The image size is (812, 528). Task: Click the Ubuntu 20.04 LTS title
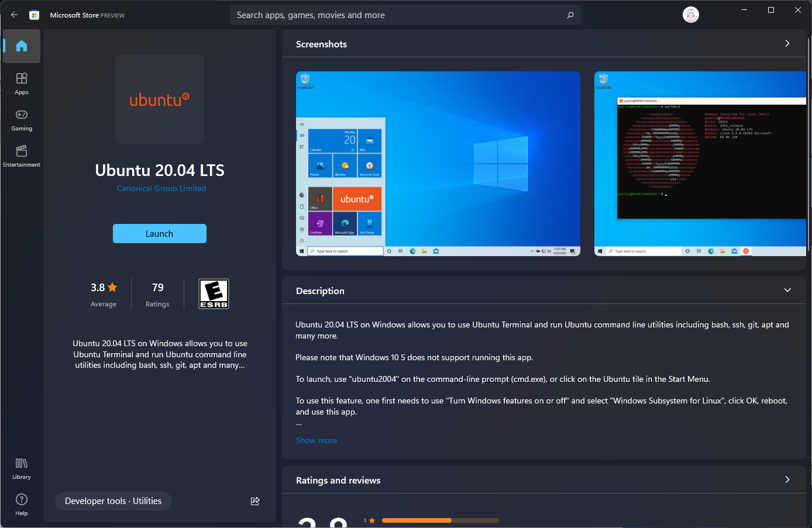160,170
